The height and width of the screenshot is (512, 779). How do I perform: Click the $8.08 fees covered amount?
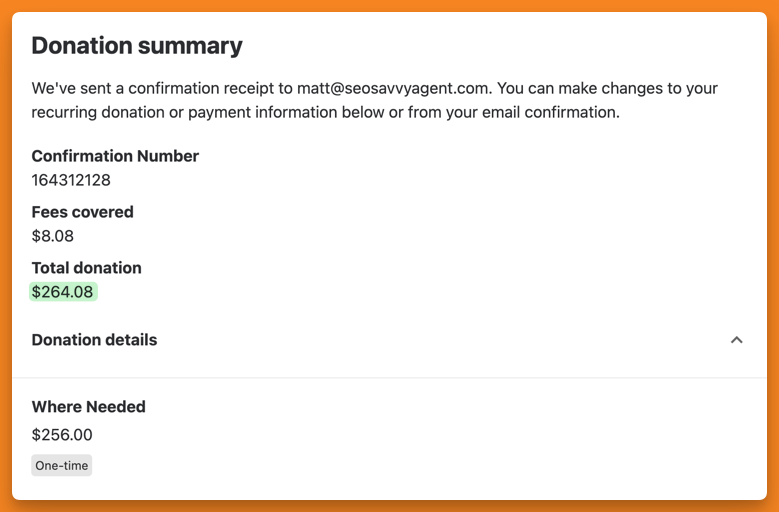coord(53,236)
